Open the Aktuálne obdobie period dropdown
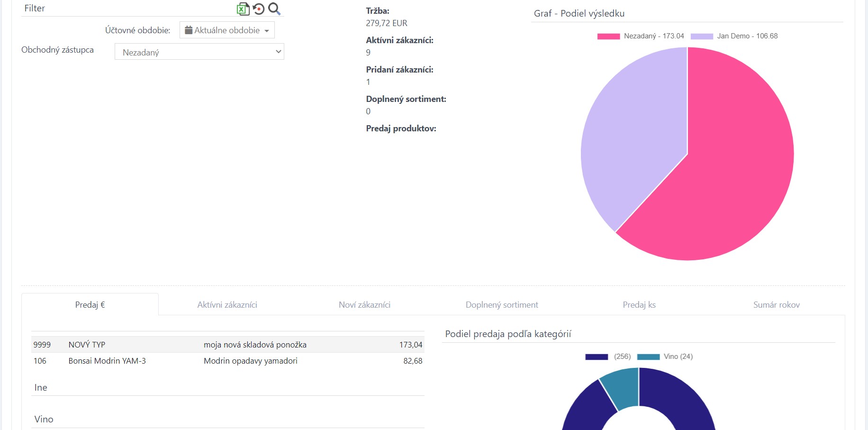This screenshot has width=868, height=430. [227, 30]
